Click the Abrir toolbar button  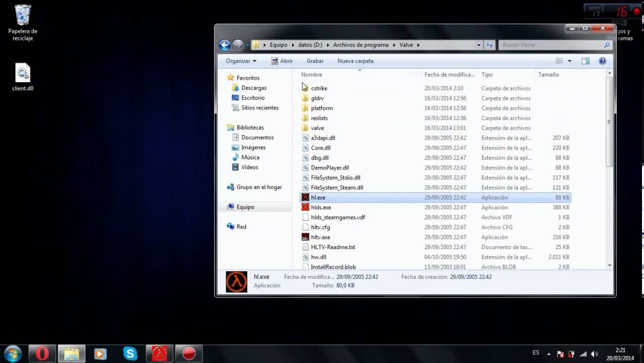coord(282,61)
